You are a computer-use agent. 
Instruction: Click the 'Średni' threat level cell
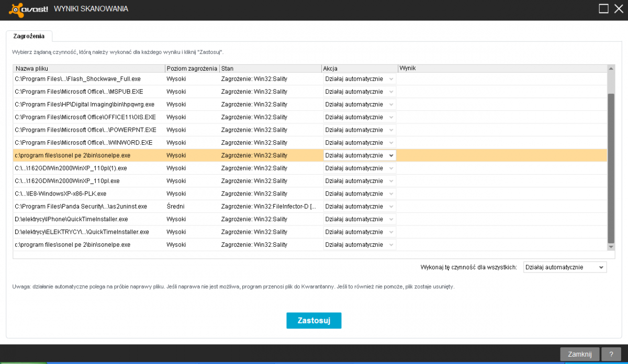pyautogui.click(x=175, y=206)
